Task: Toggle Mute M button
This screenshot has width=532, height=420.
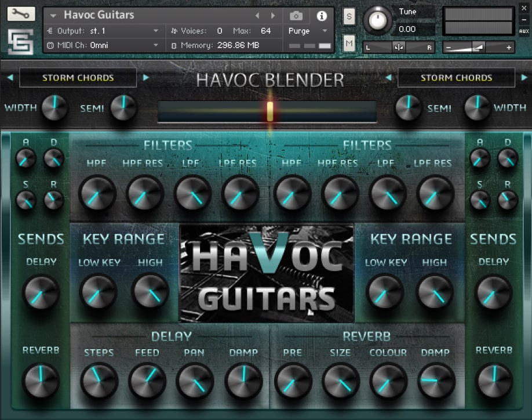Action: [x=349, y=43]
